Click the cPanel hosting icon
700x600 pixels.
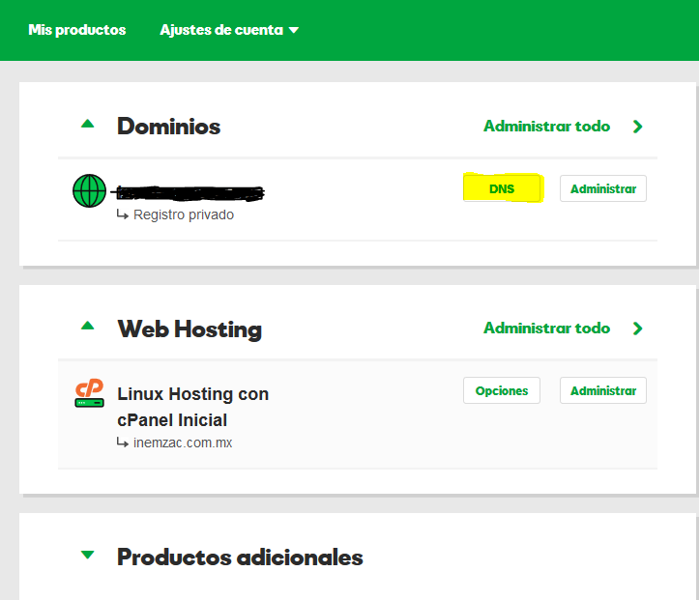pos(89,393)
